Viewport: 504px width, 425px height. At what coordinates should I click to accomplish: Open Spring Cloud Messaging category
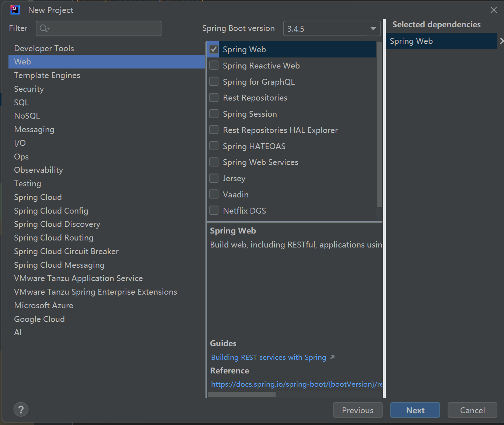tap(107, 265)
